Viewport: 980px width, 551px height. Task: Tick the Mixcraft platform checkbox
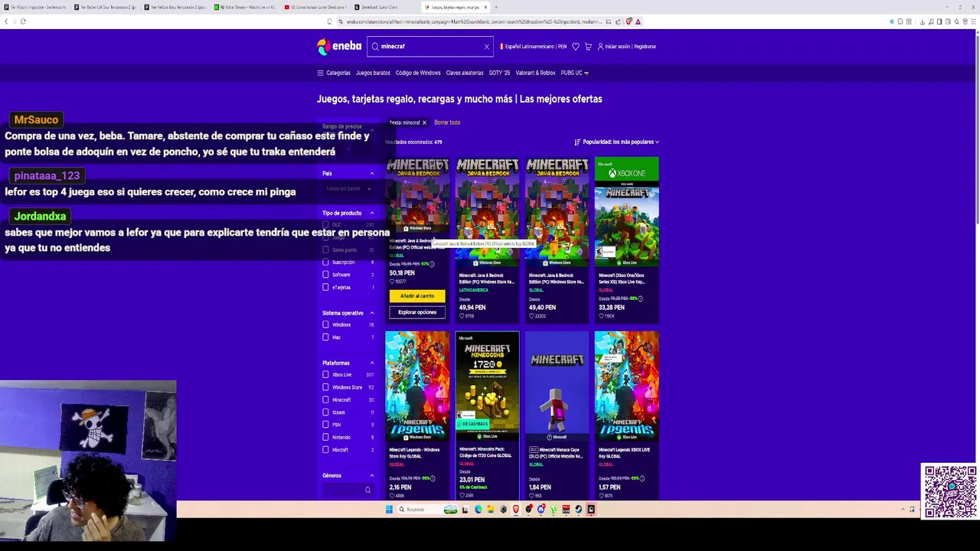coord(325,450)
